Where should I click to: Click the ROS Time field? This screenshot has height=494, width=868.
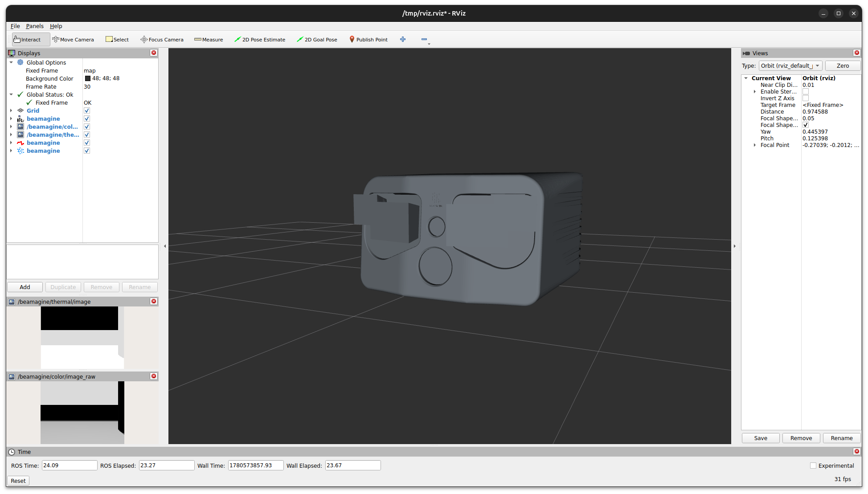[70, 465]
